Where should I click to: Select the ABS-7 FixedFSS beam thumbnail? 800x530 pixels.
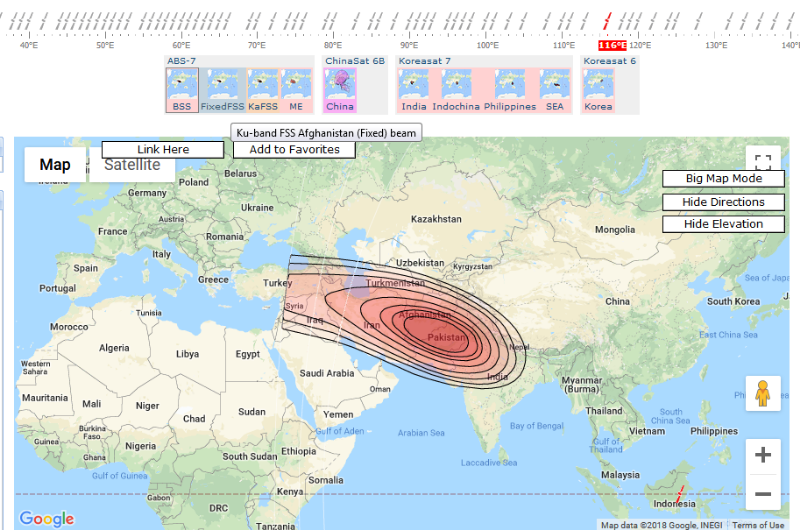(x=222, y=90)
